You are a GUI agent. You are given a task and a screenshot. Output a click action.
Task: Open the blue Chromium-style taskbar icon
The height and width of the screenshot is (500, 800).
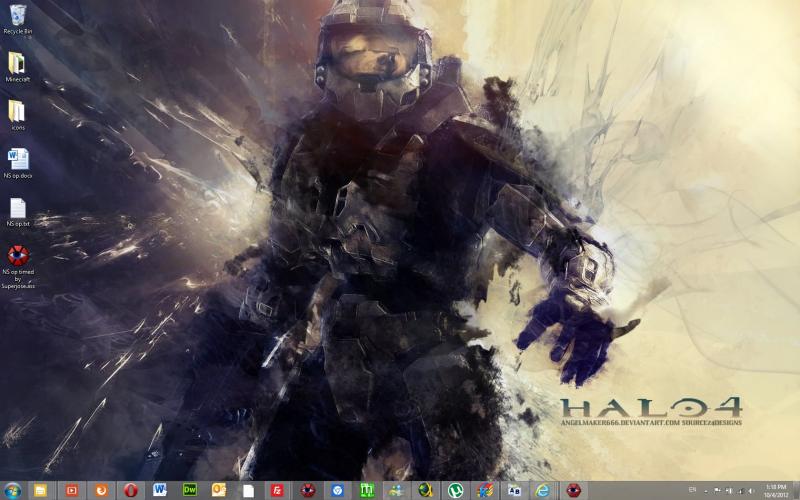[x=337, y=491]
